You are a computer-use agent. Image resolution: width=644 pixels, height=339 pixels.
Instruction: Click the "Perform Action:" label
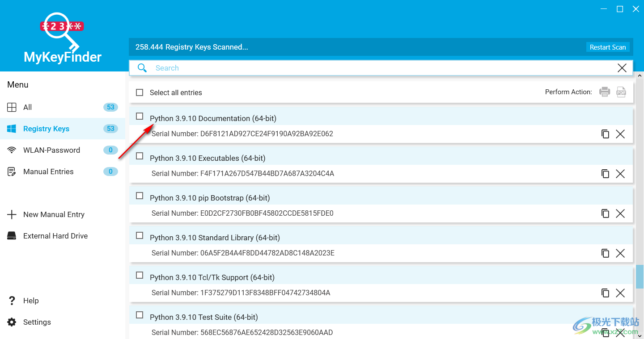click(568, 92)
